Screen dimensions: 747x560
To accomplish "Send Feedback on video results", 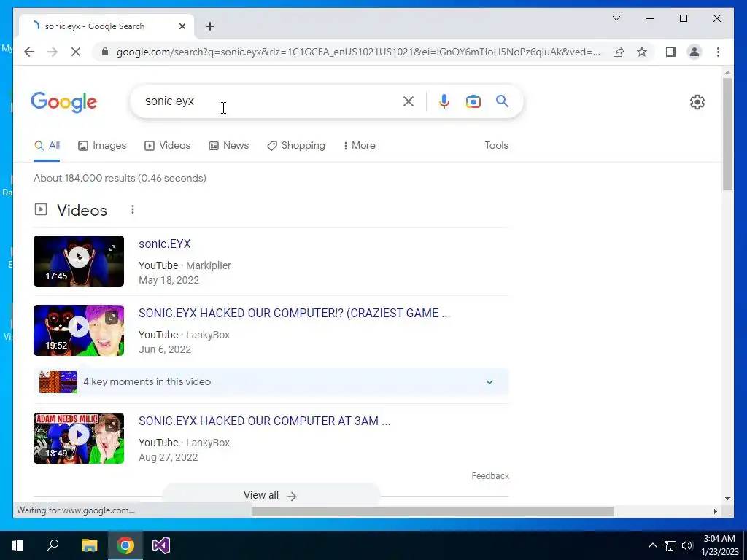I will (490, 476).
